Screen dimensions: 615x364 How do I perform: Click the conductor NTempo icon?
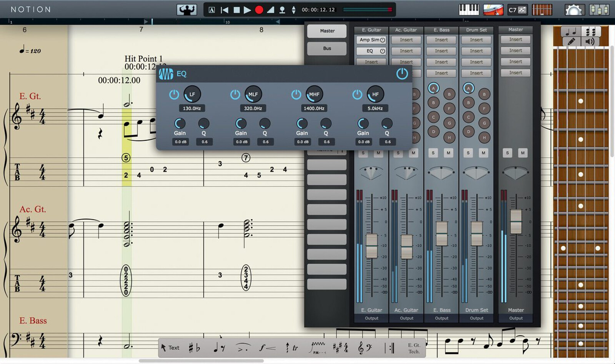pos(187,10)
